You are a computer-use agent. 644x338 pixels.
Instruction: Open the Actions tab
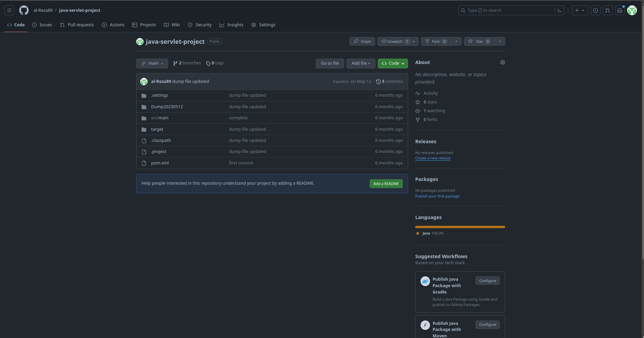point(113,25)
